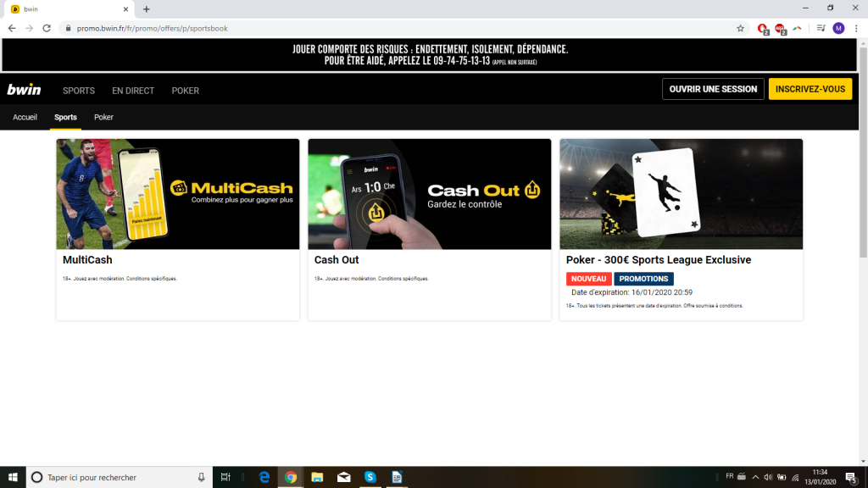Viewport: 868px width, 488px height.
Task: Click the site padlock security icon
Action: click(68, 28)
